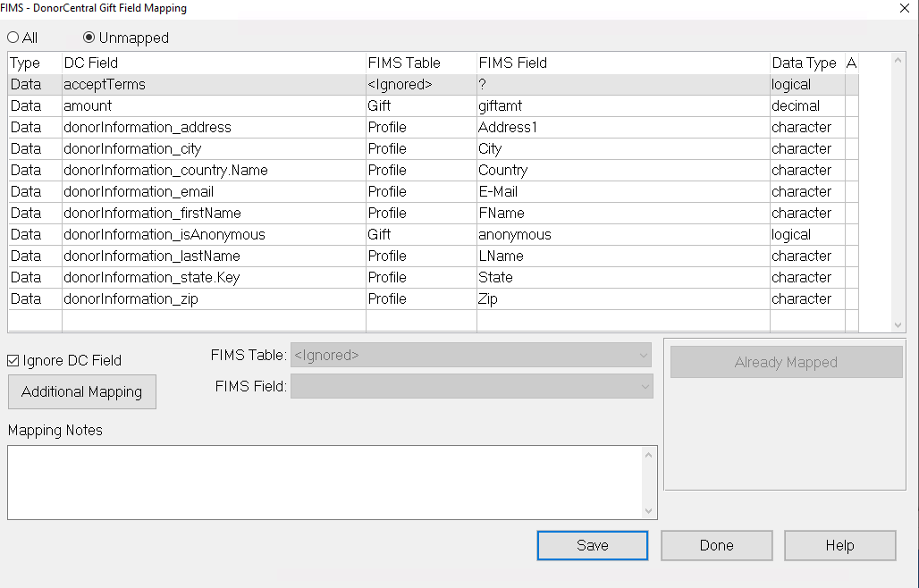Select the donorInformation_lastName row
Image resolution: width=919 pixels, height=588 pixels.
tap(433, 256)
